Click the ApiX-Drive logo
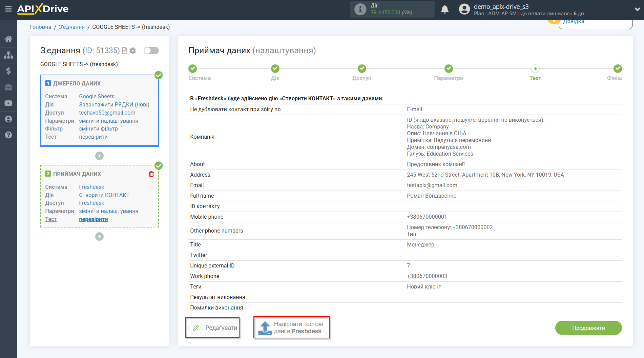This screenshot has height=358, width=644. [43, 9]
